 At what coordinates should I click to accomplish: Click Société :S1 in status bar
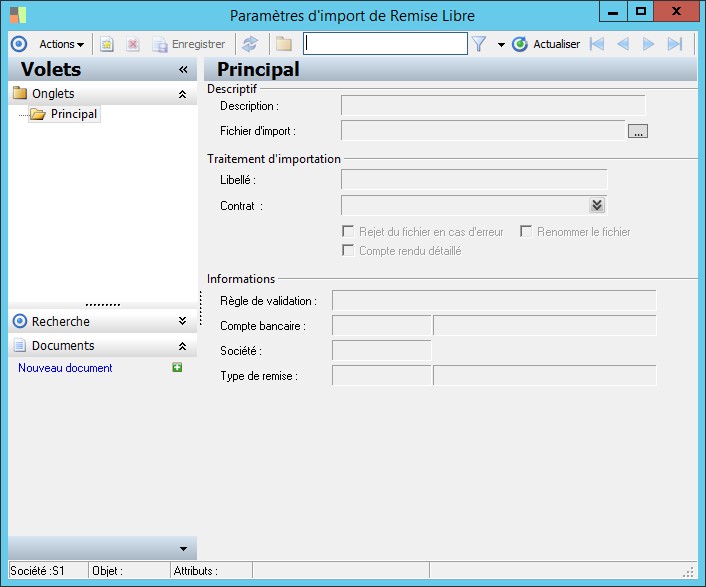tap(37, 571)
